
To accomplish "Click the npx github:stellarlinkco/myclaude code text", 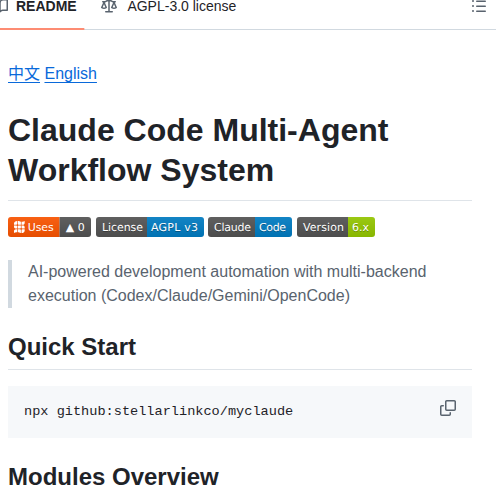I will (x=158, y=411).
